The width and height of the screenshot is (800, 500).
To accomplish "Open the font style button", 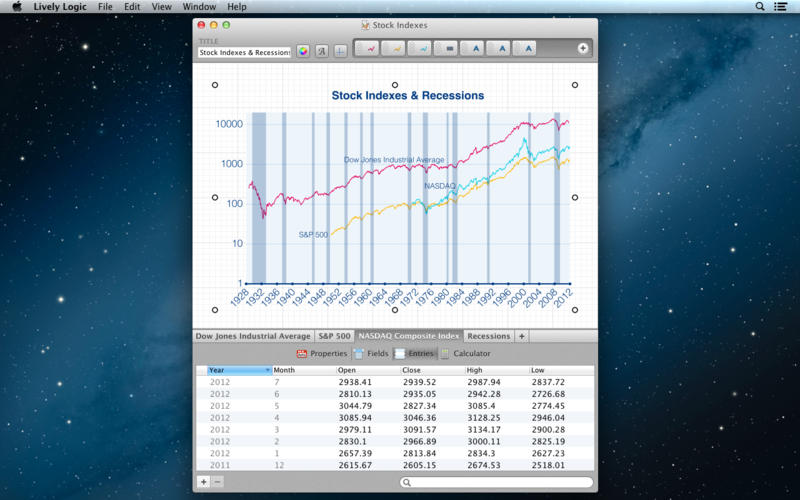I will (x=322, y=52).
